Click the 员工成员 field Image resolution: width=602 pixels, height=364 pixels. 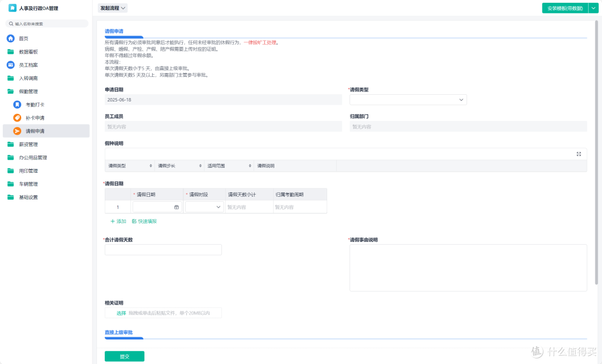223,127
